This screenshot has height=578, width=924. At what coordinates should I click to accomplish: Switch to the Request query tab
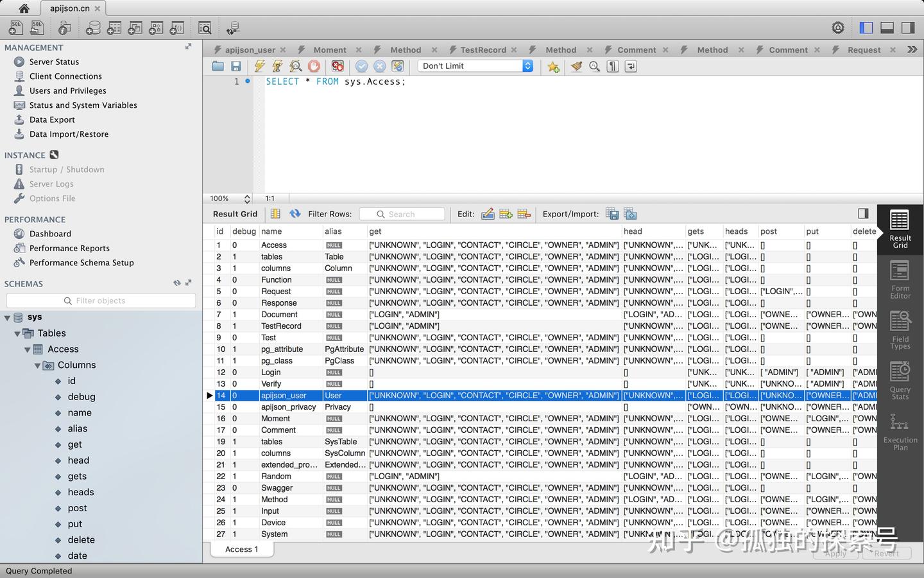click(864, 50)
